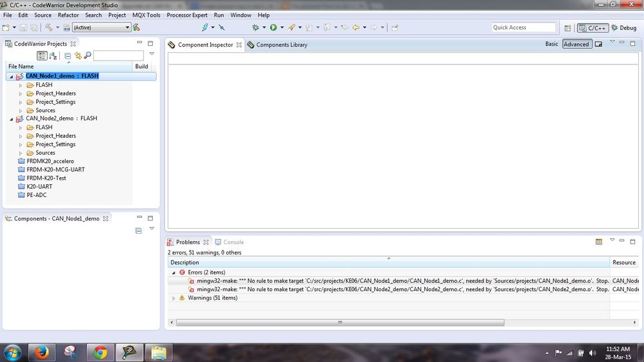The width and height of the screenshot is (644, 362).
Task: Click the Debug bug toolbar icon
Action: pyautogui.click(x=255, y=28)
